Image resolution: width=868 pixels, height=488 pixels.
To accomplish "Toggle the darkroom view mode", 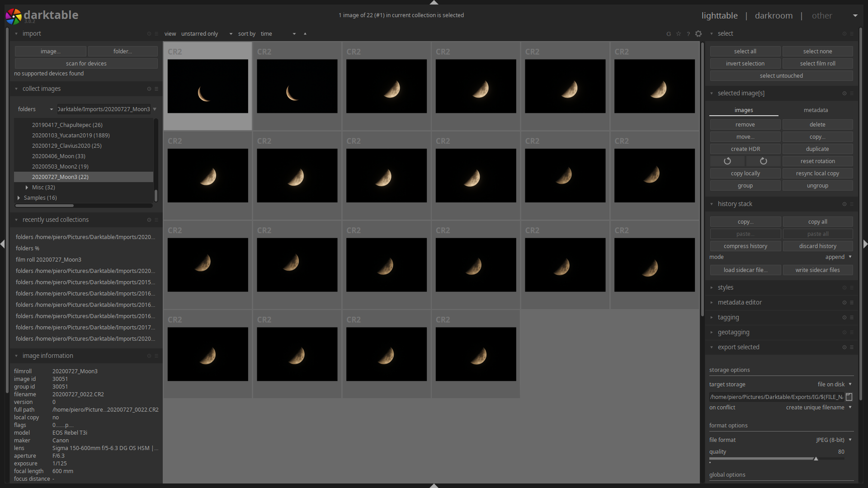I will pyautogui.click(x=773, y=15).
